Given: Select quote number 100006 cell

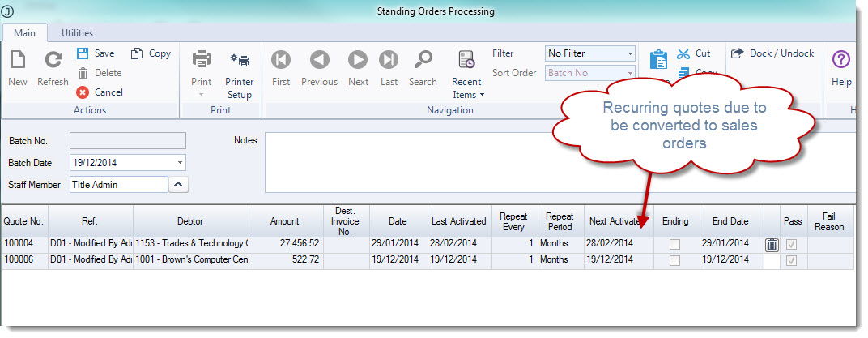Looking at the screenshot, I should tap(23, 259).
